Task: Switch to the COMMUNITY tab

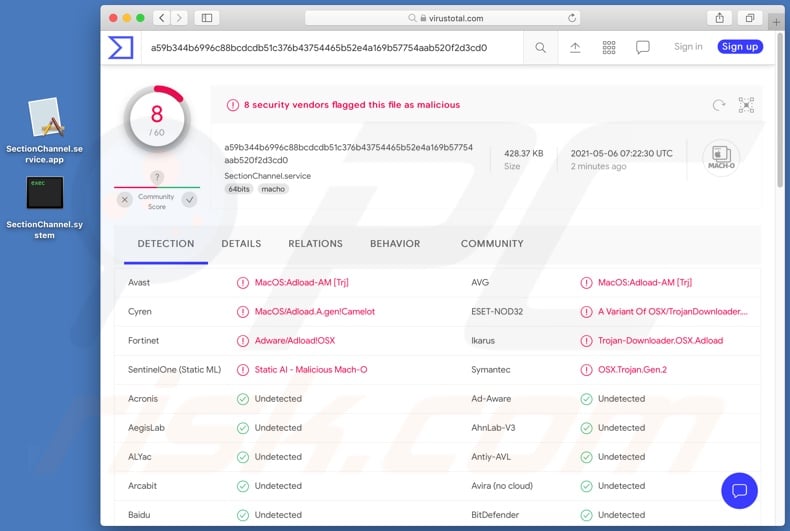Action: coord(492,244)
